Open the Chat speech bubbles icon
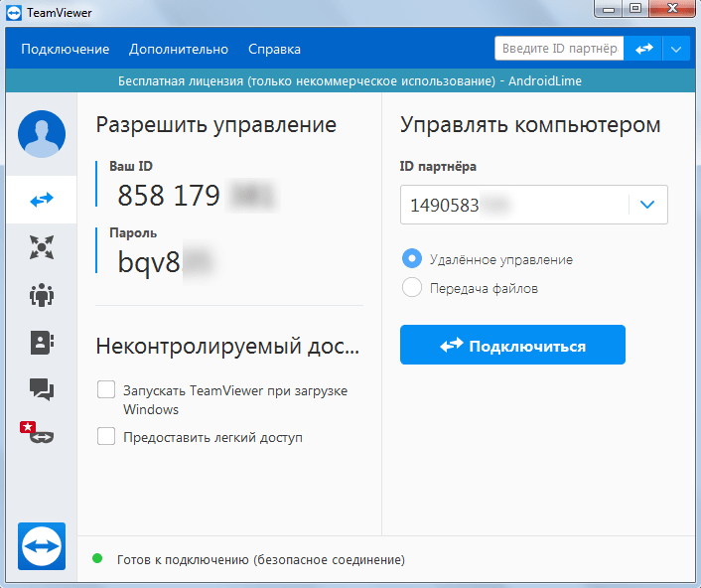This screenshot has height=588, width=701. pyautogui.click(x=42, y=389)
